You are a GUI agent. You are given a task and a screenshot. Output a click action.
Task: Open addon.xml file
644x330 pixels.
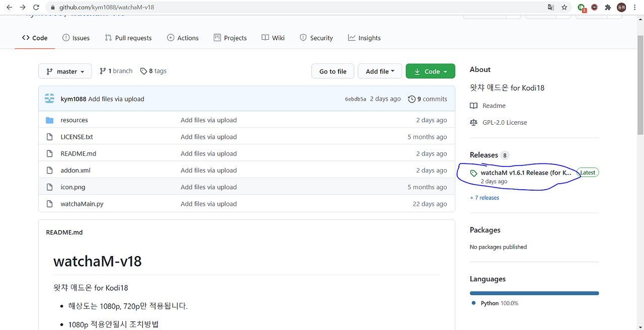75,170
